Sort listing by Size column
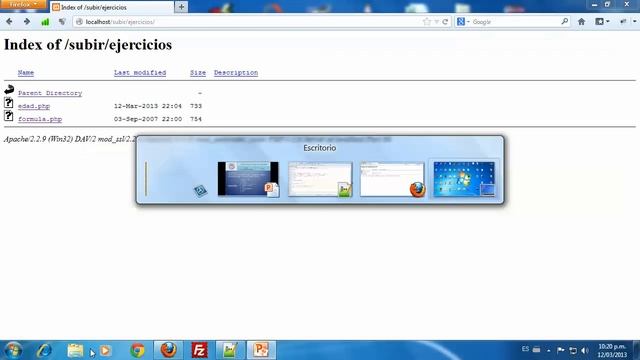Screen dimensions: 640x360 (198, 73)
